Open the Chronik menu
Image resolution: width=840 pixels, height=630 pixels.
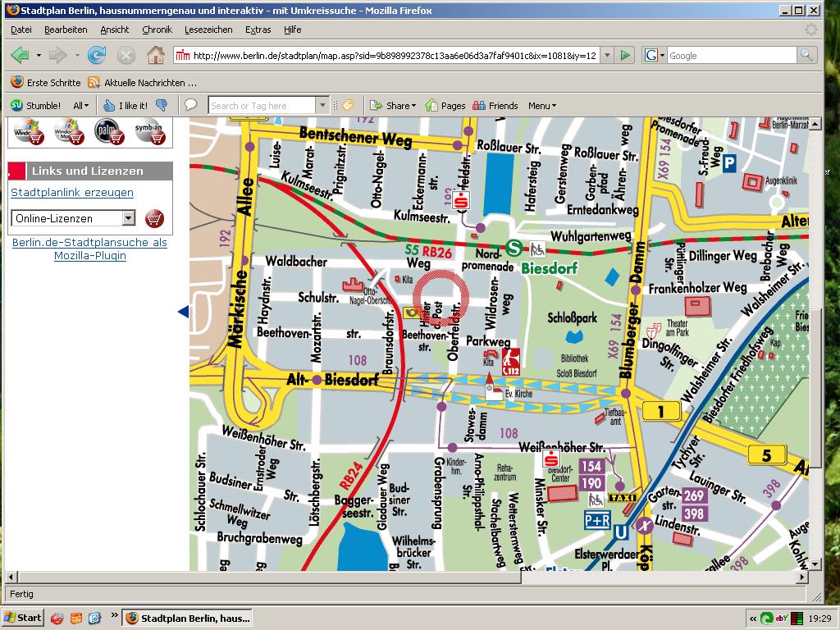click(157, 30)
